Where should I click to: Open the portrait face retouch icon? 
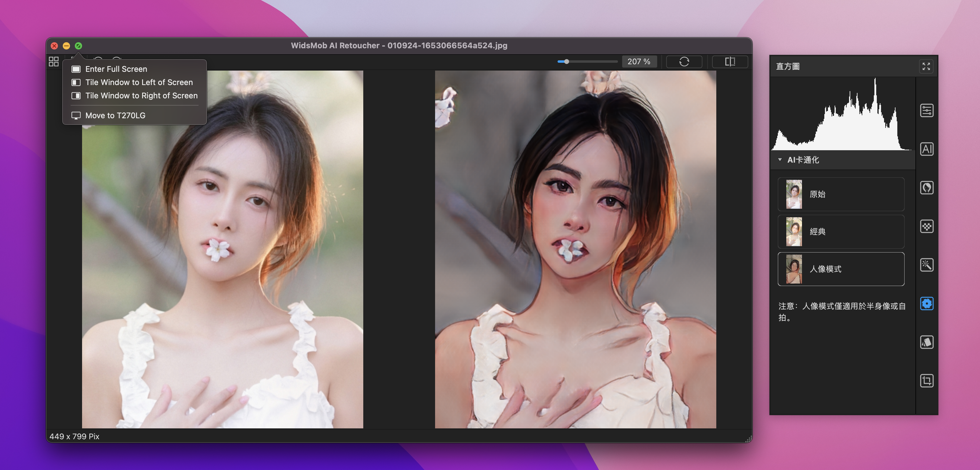tap(926, 188)
